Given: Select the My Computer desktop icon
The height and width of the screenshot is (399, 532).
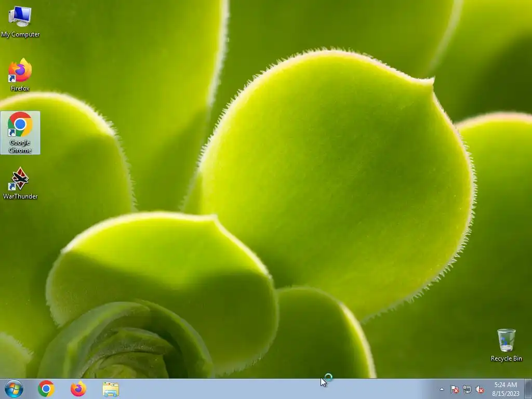Looking at the screenshot, I should tap(20, 21).
